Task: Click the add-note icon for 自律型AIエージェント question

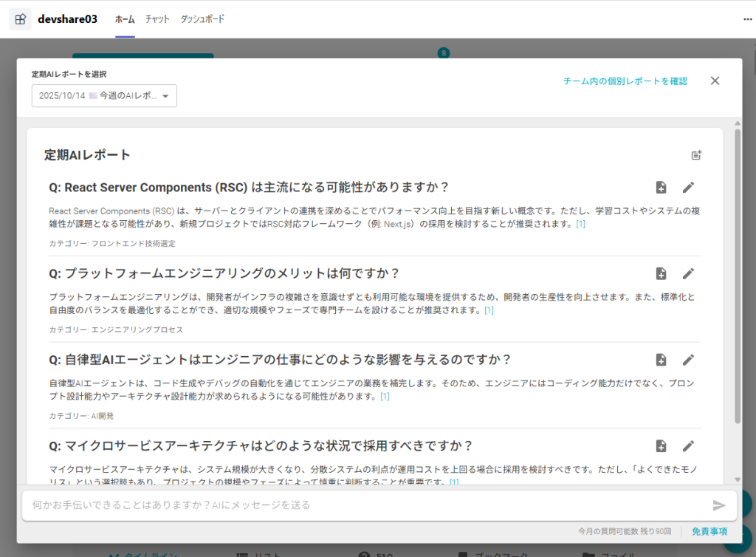Action: click(661, 360)
